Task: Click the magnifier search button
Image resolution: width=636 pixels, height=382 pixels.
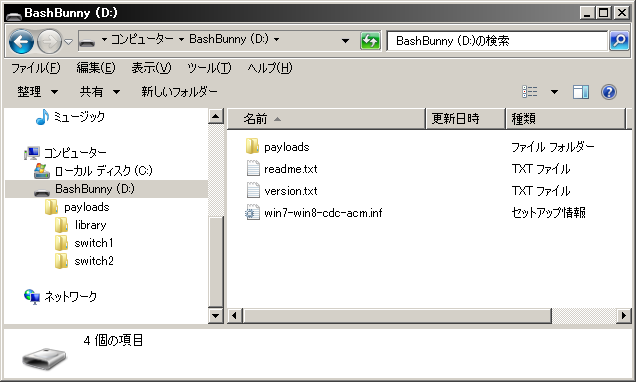Action: tap(619, 41)
